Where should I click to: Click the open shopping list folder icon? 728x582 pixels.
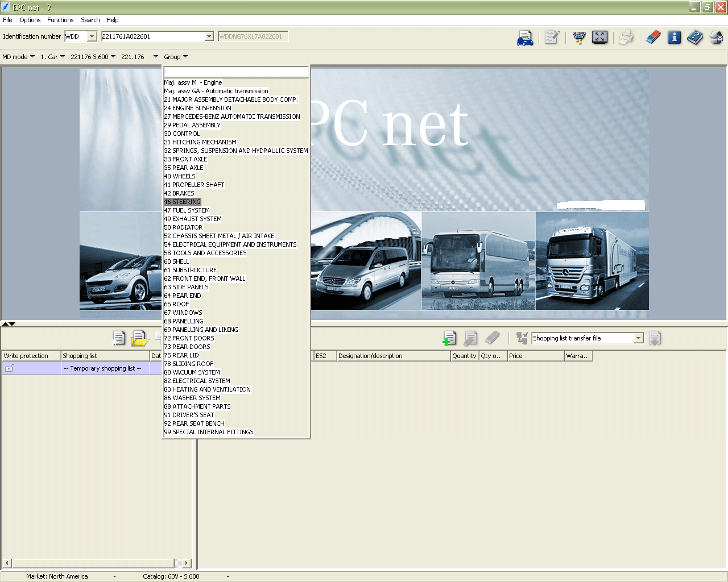139,338
